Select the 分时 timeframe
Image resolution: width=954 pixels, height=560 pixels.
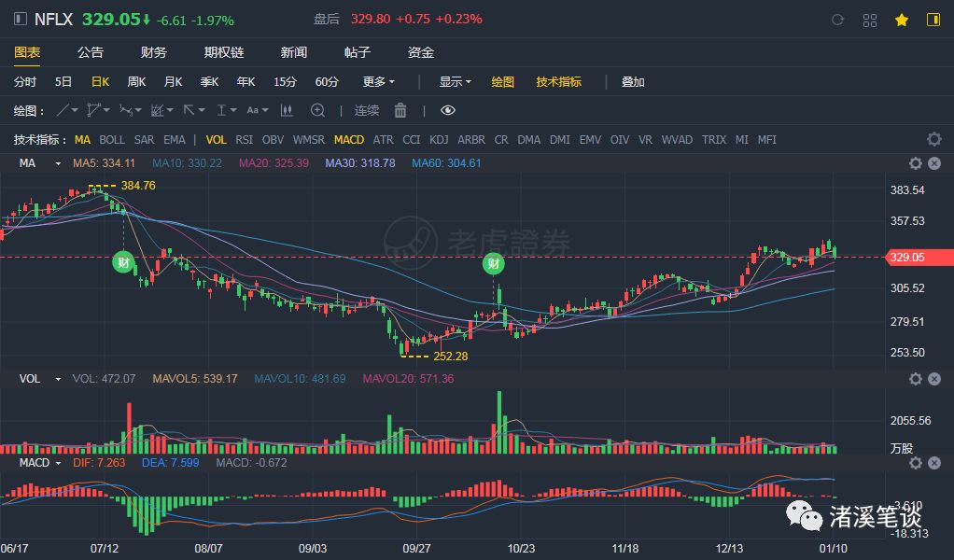point(25,81)
